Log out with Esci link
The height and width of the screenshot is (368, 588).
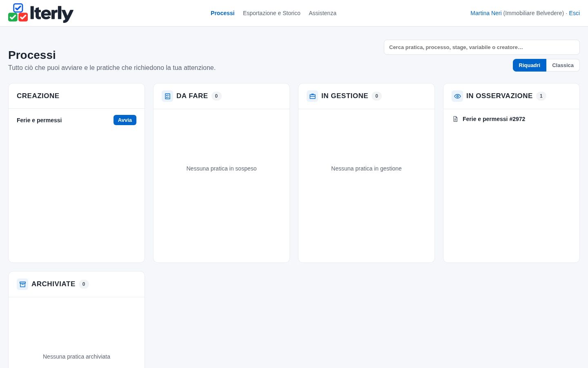(x=574, y=13)
